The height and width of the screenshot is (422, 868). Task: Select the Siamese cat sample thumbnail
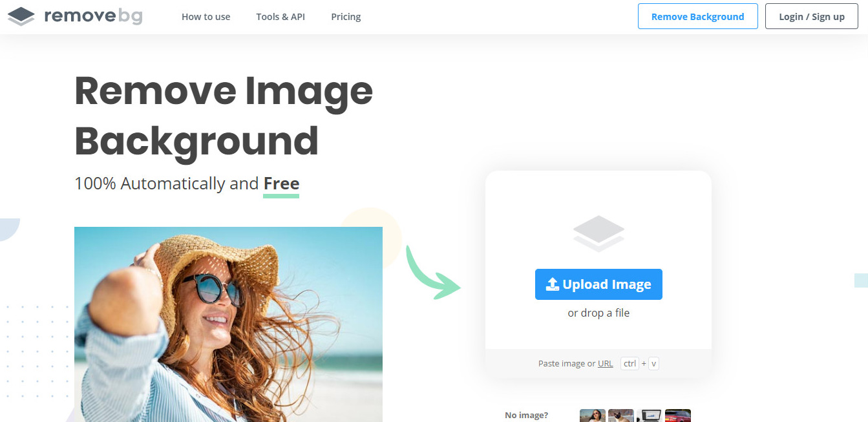[620, 416]
